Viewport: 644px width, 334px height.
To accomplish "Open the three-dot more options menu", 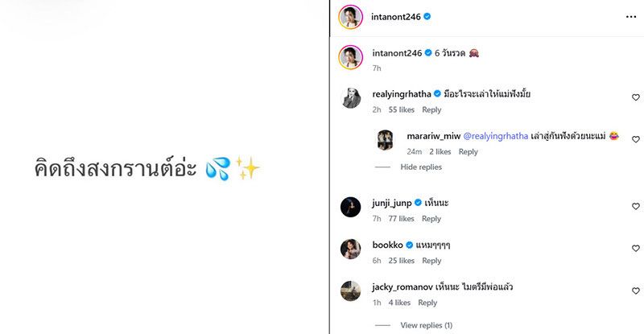I will coord(630,15).
